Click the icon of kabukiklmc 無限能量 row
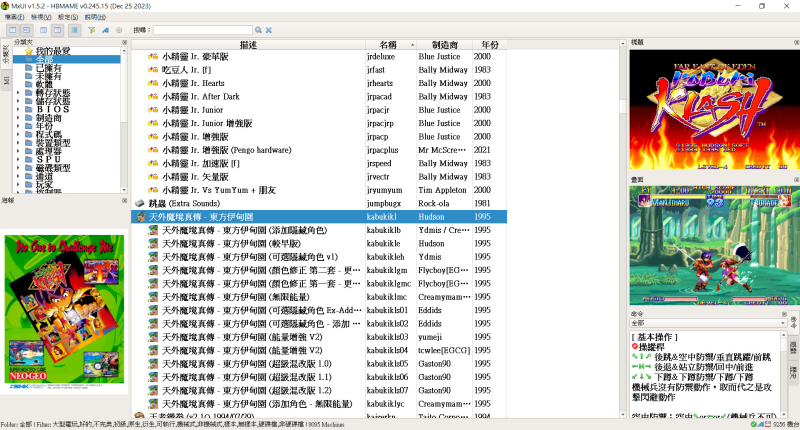 (153, 297)
